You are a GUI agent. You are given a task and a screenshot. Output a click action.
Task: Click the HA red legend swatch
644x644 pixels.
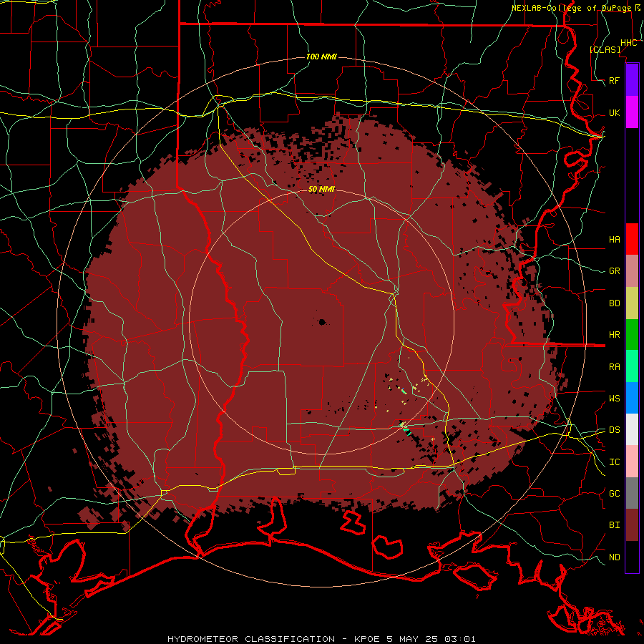point(632,239)
